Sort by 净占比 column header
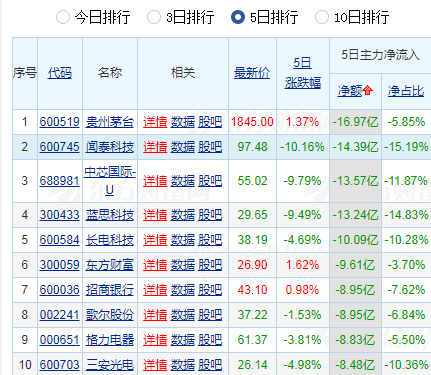431x375 pixels. 406,91
